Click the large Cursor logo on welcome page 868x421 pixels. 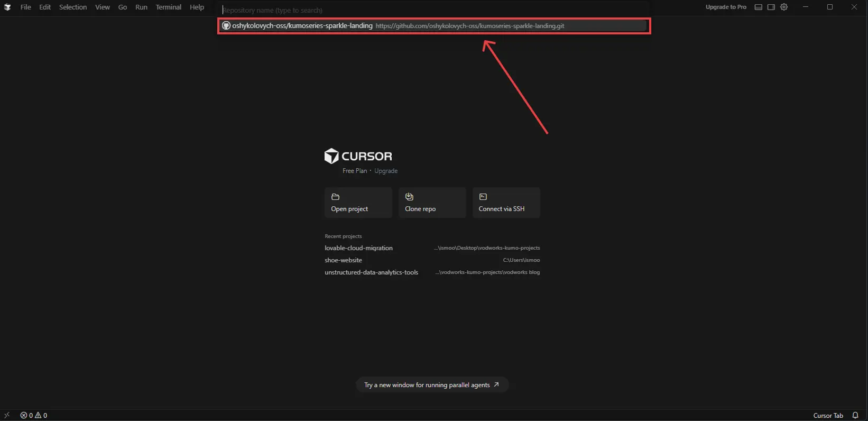(x=358, y=156)
